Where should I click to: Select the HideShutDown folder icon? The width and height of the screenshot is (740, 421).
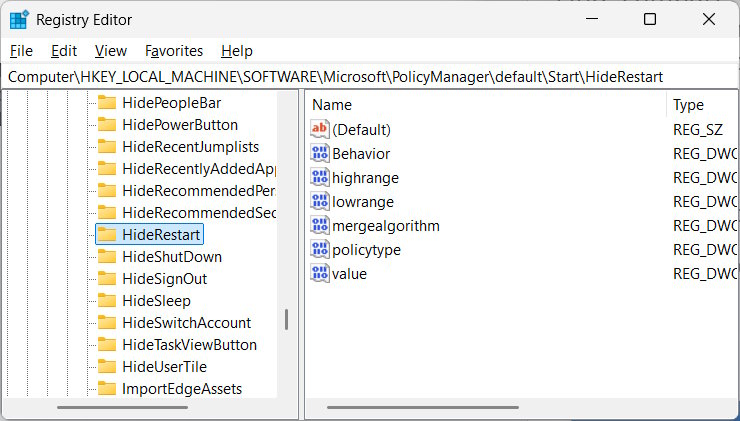tap(107, 257)
